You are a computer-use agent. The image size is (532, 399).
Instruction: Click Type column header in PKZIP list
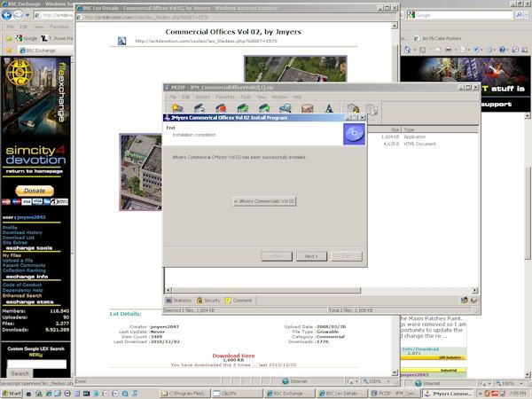440,129
